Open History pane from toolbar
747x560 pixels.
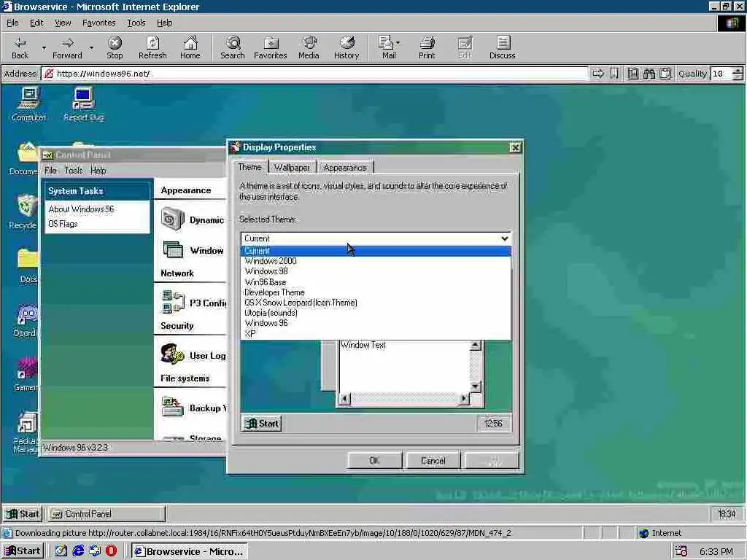point(347,47)
